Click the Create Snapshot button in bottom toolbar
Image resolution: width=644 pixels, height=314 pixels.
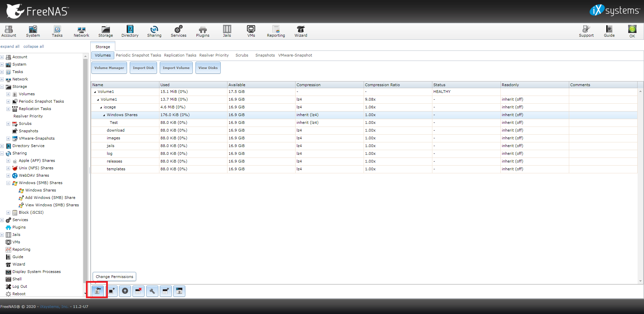(x=111, y=291)
